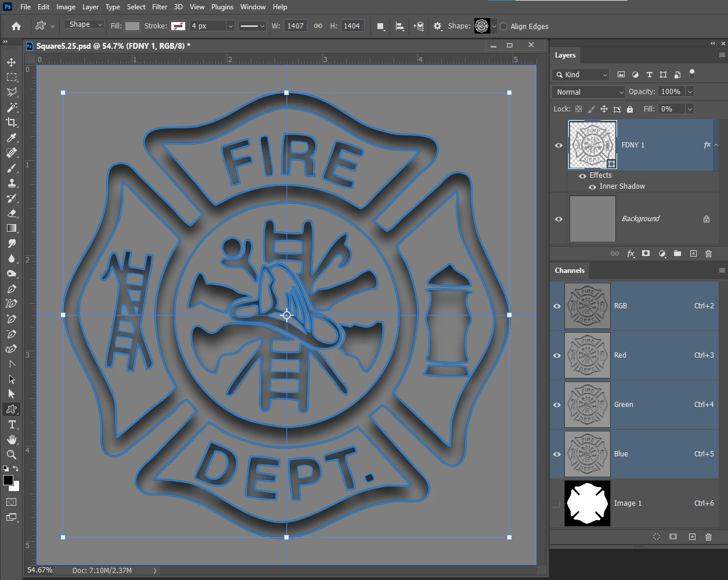Open the Opacity slider dropdown
Viewport: 728px width, 580px height.
[x=690, y=92]
